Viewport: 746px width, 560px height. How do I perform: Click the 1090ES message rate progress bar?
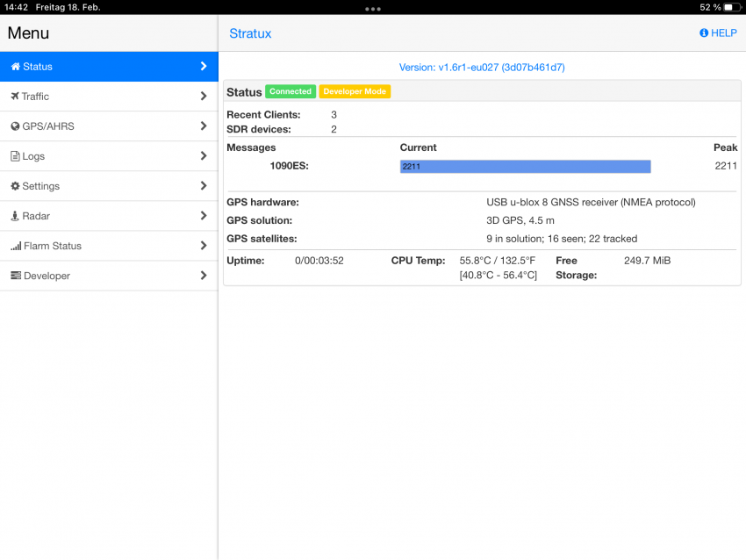tap(525, 167)
